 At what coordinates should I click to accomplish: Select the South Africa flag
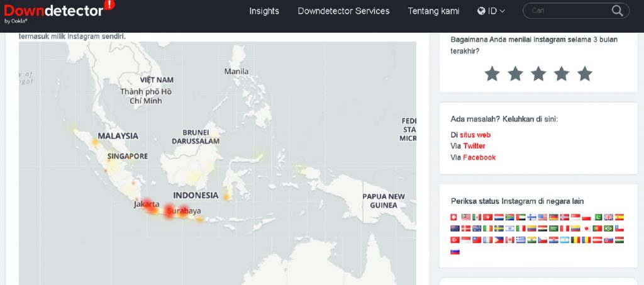point(509,217)
